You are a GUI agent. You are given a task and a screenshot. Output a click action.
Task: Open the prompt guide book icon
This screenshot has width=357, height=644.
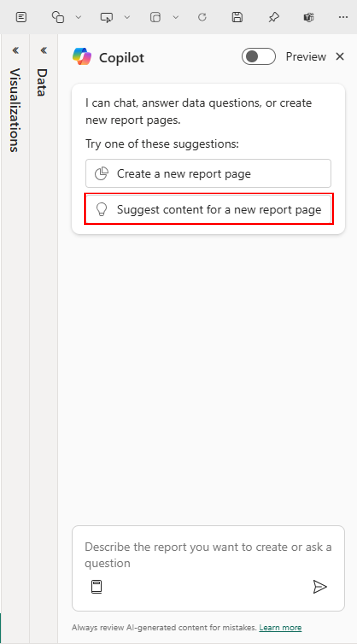(97, 587)
